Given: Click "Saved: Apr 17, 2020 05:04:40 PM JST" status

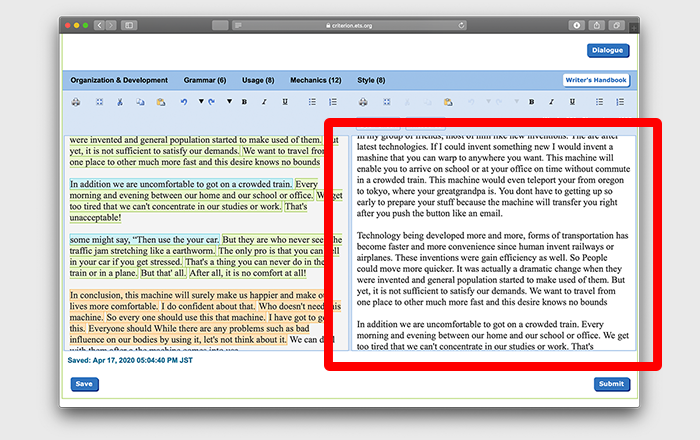Looking at the screenshot, I should pos(130,360).
